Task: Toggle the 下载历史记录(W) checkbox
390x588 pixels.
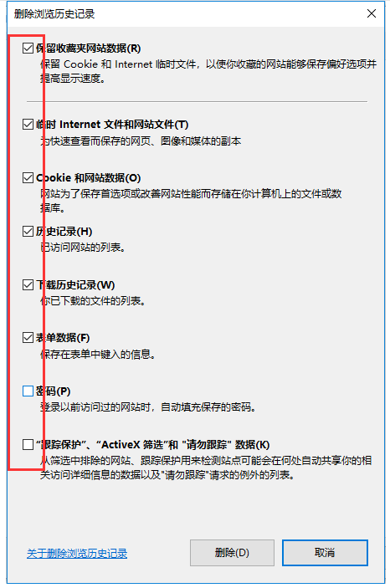Action: click(x=28, y=284)
